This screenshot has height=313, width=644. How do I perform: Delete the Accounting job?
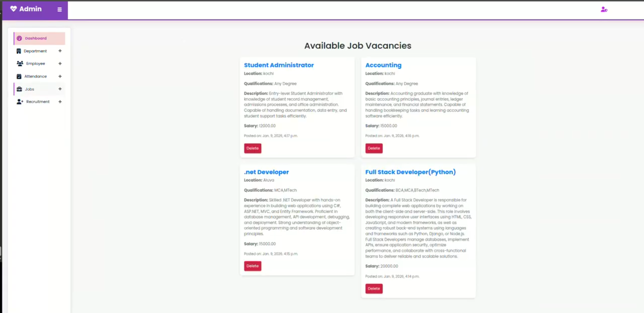[x=374, y=148]
